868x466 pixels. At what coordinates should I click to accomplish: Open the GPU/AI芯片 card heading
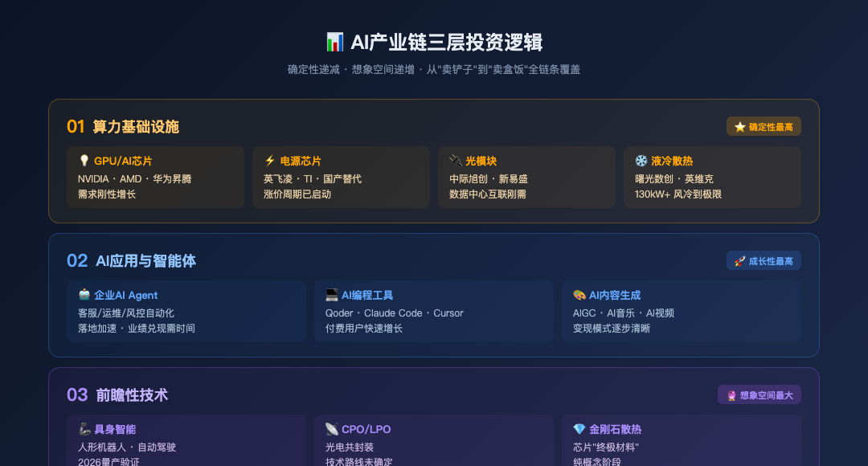pyautogui.click(x=123, y=161)
